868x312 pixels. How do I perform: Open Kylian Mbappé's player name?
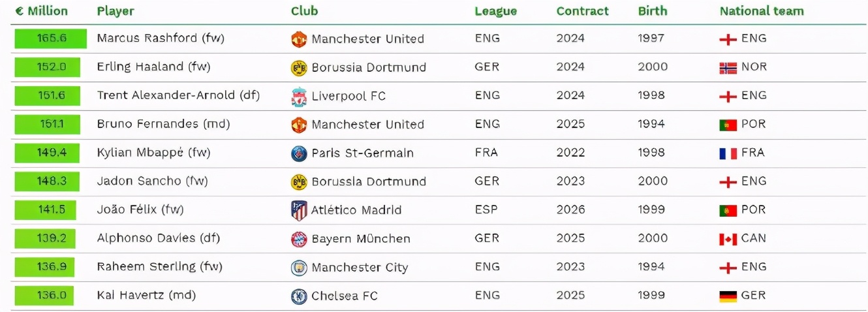click(153, 153)
